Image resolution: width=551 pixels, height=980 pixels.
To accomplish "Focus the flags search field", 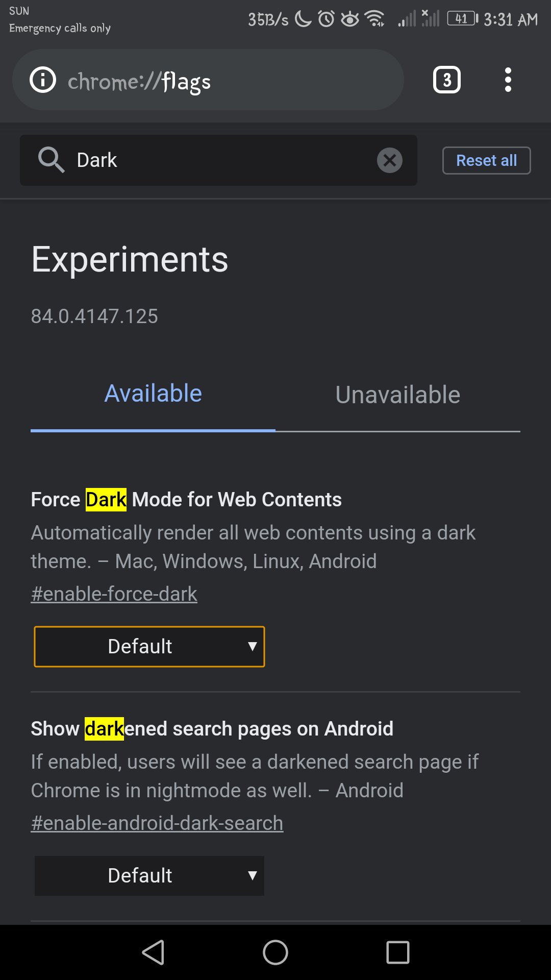I will pos(218,160).
